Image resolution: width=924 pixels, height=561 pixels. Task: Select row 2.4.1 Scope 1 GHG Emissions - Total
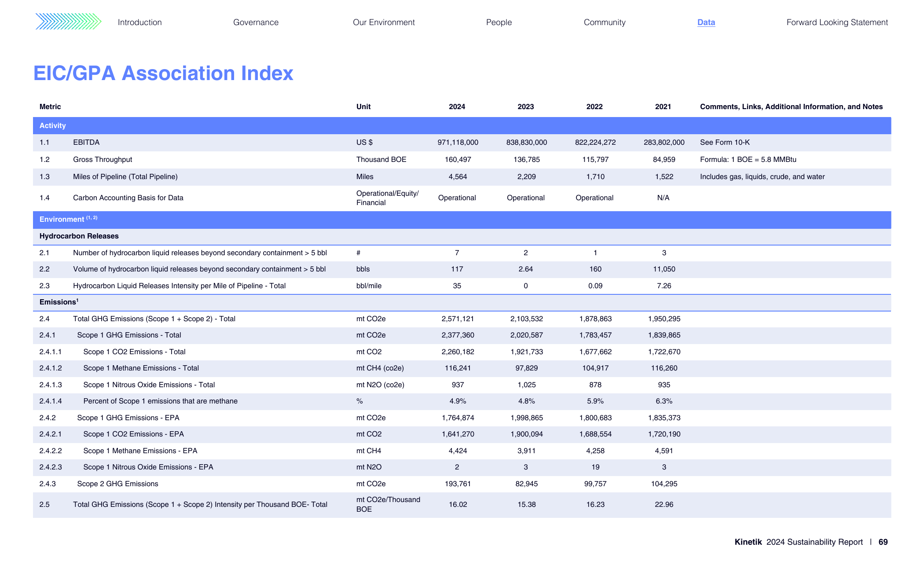pos(462,335)
